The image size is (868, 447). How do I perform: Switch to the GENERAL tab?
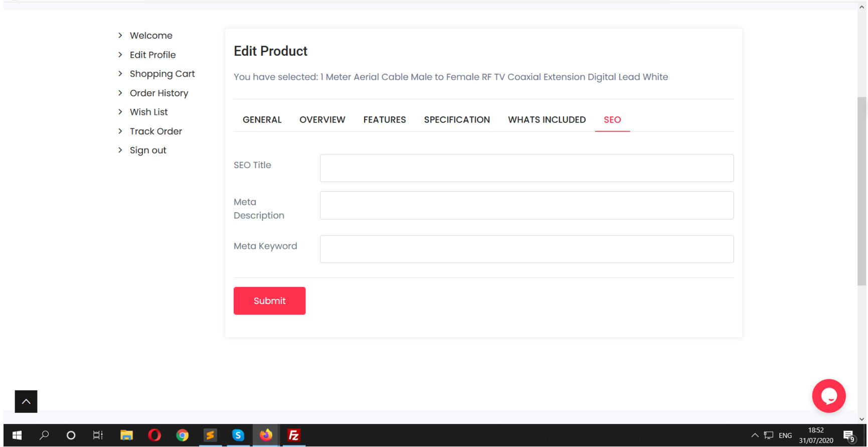click(262, 120)
